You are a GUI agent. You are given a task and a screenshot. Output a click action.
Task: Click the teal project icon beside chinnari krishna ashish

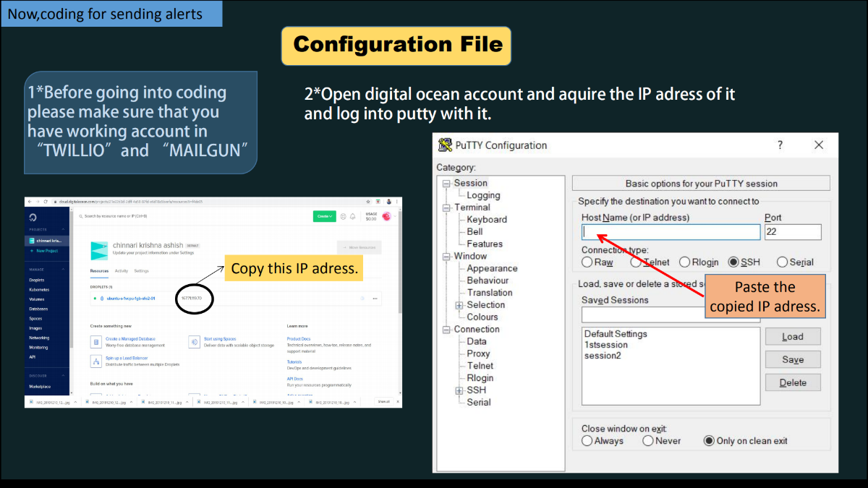coord(99,250)
